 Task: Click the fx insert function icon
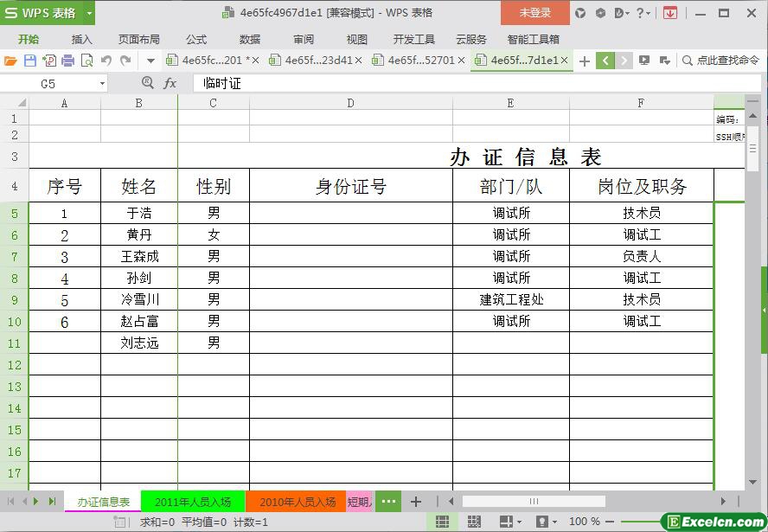tap(170, 83)
